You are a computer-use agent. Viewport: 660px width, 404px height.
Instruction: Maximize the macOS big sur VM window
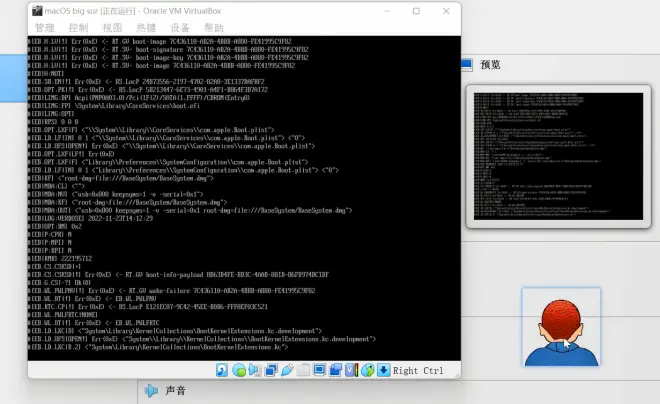coord(416,11)
